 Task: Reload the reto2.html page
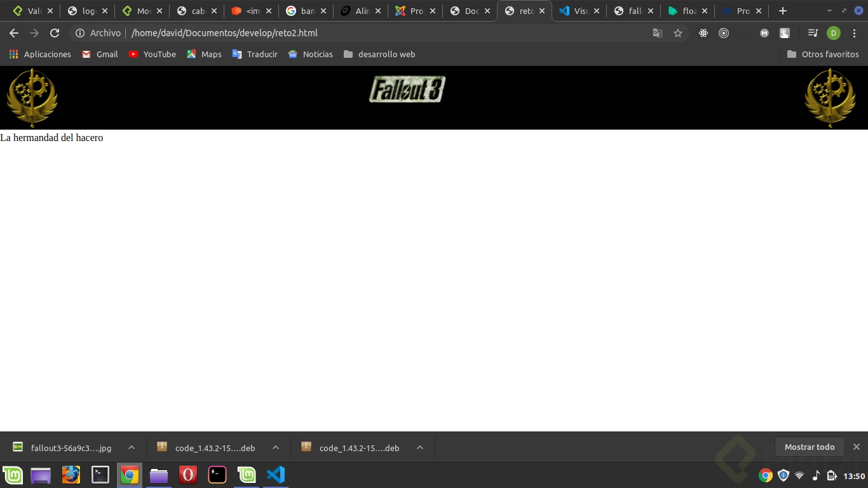pyautogui.click(x=55, y=33)
